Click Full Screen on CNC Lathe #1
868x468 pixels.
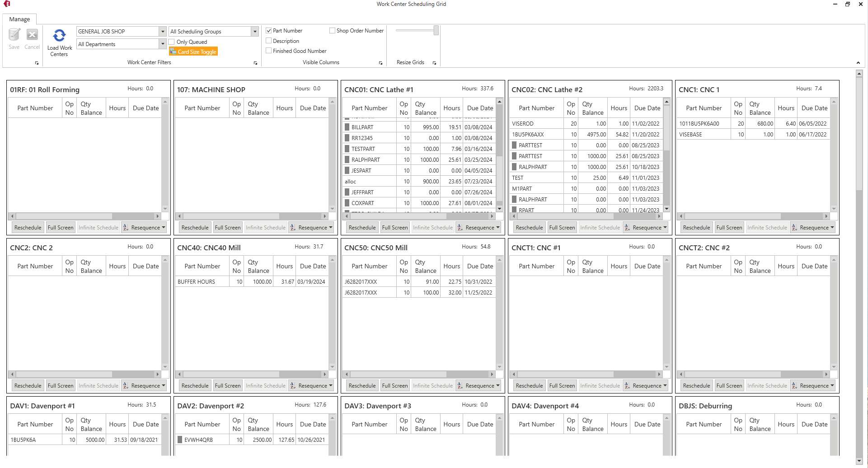394,227
